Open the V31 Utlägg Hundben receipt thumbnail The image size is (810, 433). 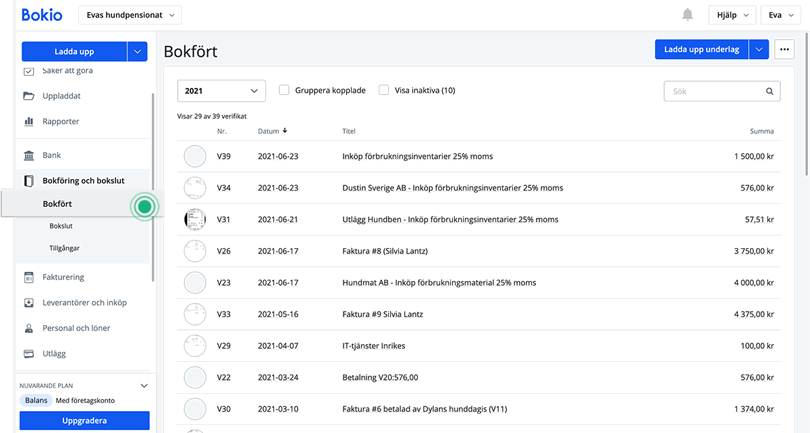click(x=195, y=219)
